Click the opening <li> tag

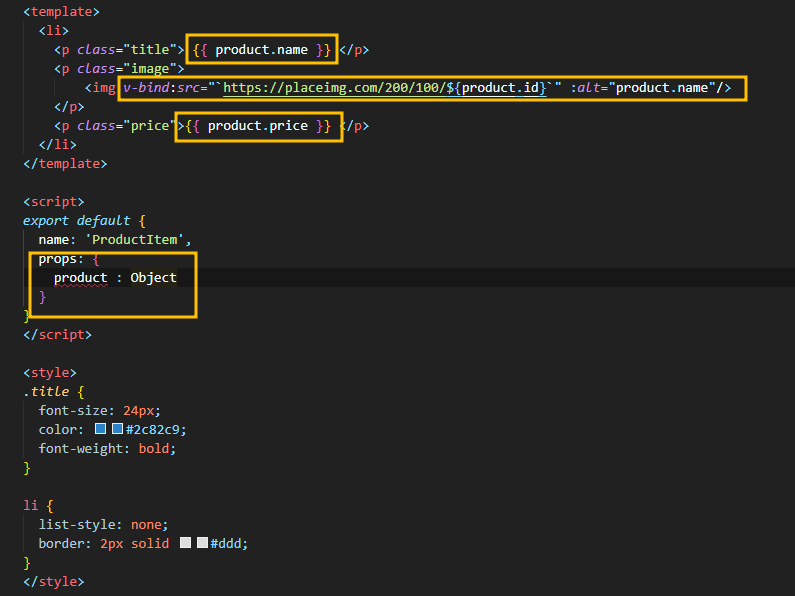pyautogui.click(x=54, y=30)
